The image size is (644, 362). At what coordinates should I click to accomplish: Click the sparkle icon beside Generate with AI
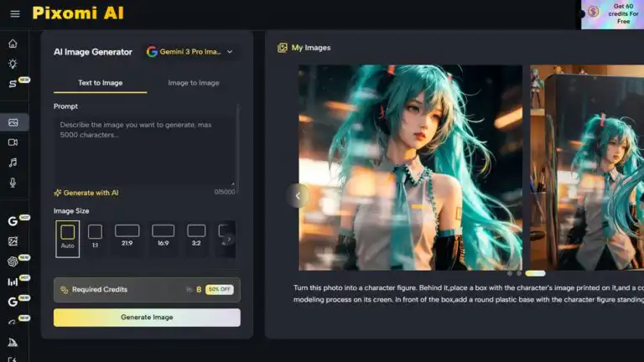(58, 193)
